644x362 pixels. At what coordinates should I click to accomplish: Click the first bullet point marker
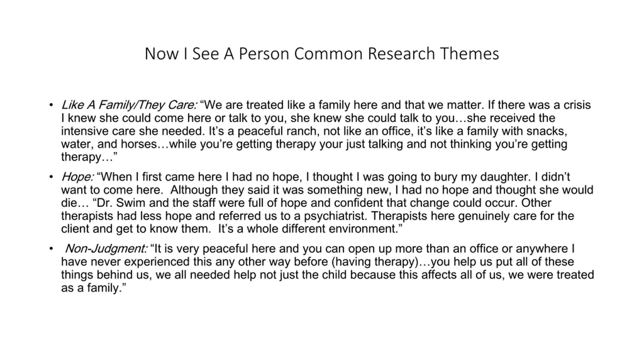(x=51, y=105)
